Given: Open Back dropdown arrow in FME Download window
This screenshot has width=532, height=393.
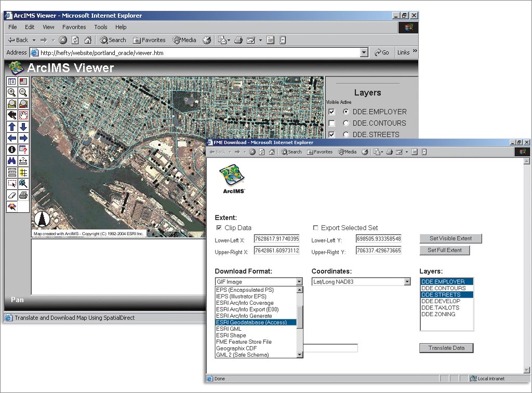Looking at the screenshot, I should [230, 152].
